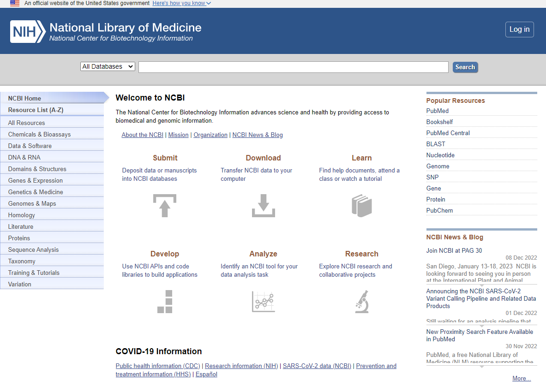Click the Log in button

pos(519,30)
